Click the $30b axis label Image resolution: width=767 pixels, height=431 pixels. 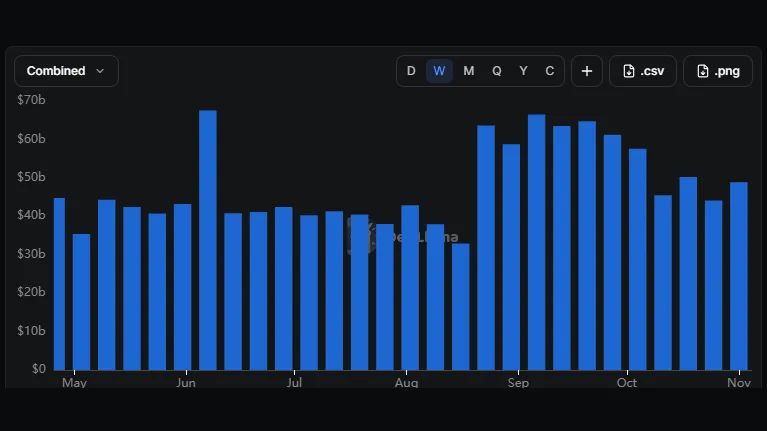(31, 253)
